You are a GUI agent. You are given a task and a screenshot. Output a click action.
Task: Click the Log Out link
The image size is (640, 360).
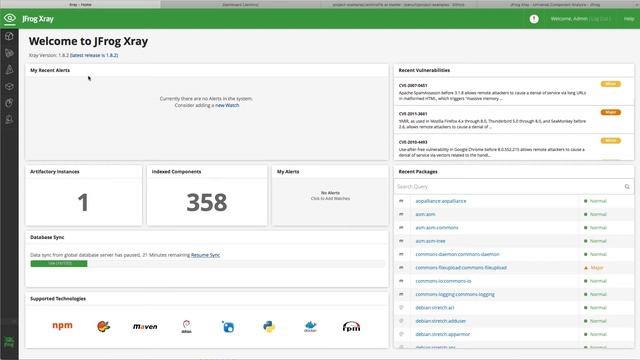click(600, 19)
